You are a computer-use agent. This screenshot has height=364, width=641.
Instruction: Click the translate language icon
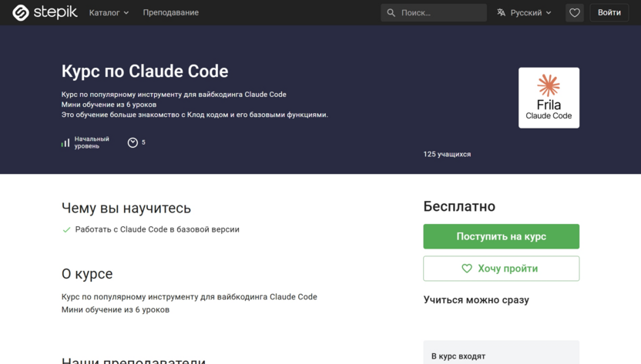(x=502, y=12)
